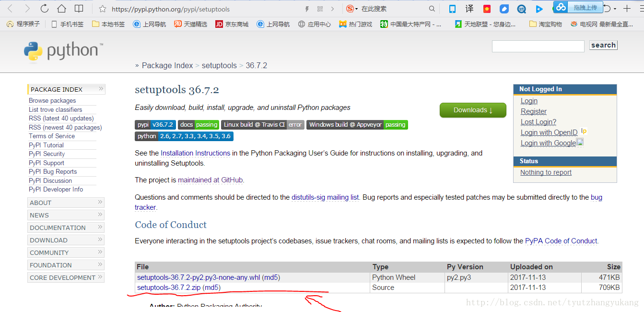Open PyPI Developer Info sidebar link
The image size is (644, 312).
56,189
